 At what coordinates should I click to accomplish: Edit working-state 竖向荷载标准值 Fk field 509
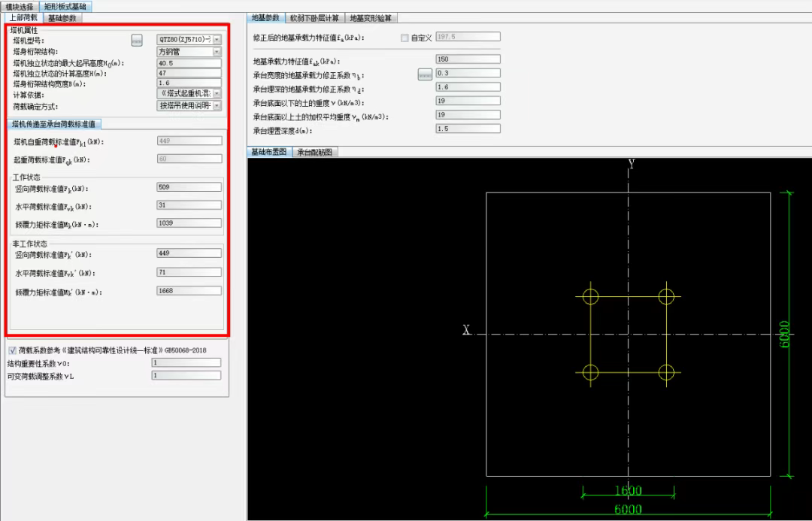click(x=189, y=187)
